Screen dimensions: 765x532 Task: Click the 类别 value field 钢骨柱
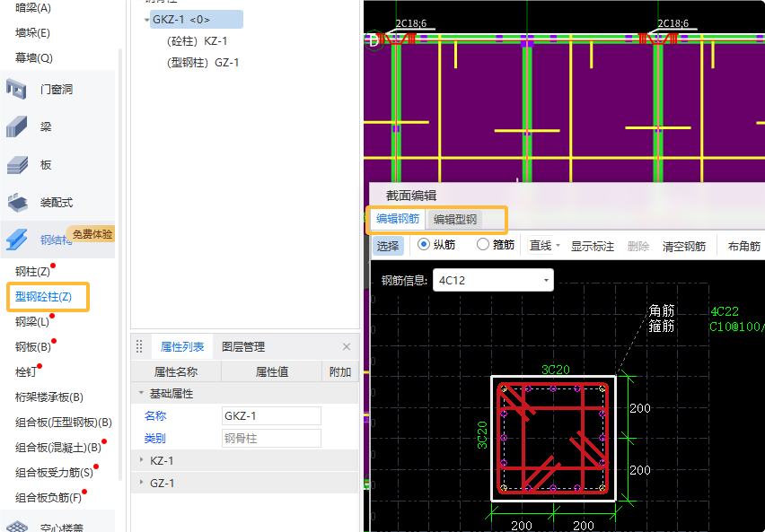coord(271,439)
